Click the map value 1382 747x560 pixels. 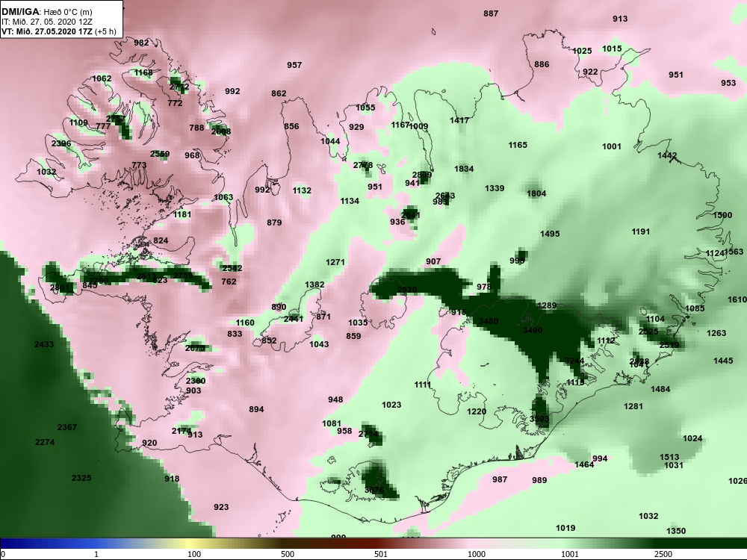[314, 284]
